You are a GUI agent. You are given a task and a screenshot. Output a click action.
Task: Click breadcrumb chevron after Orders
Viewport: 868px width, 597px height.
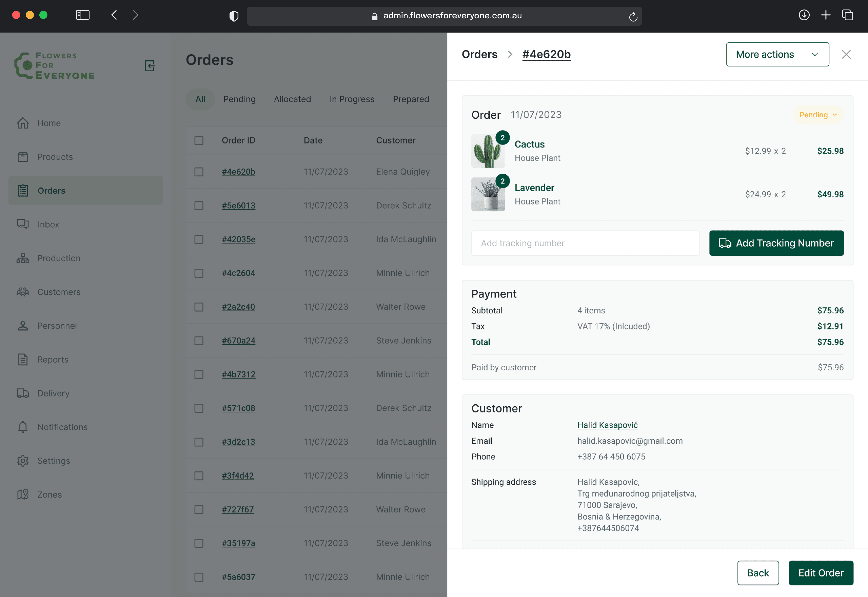pyautogui.click(x=510, y=54)
